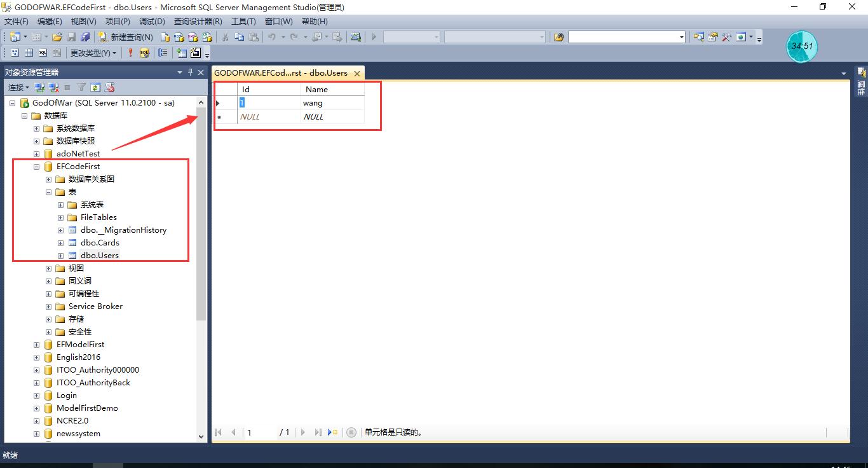
Task: Click the undo arrow toolbar icon
Action: pos(271,37)
